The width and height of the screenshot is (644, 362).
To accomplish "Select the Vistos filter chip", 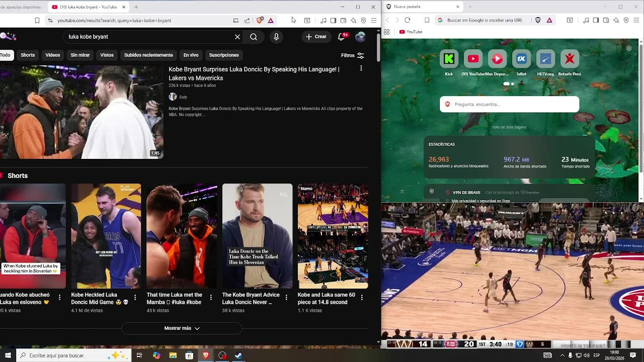I will pos(107,55).
